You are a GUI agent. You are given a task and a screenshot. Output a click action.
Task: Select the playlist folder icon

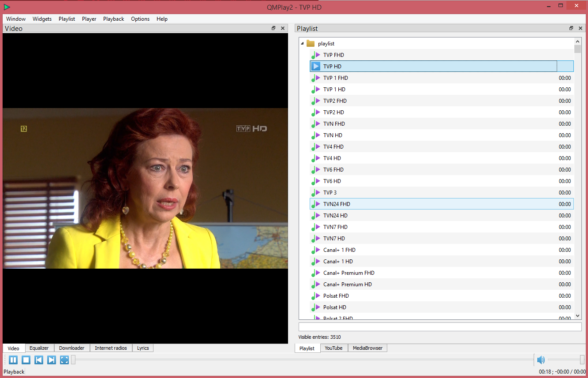coord(311,43)
